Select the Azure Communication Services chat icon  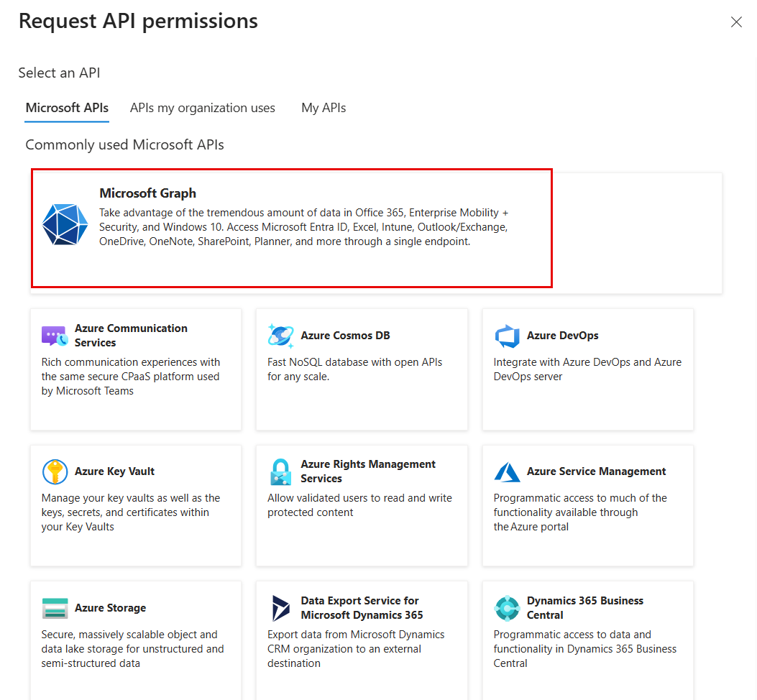coord(55,336)
